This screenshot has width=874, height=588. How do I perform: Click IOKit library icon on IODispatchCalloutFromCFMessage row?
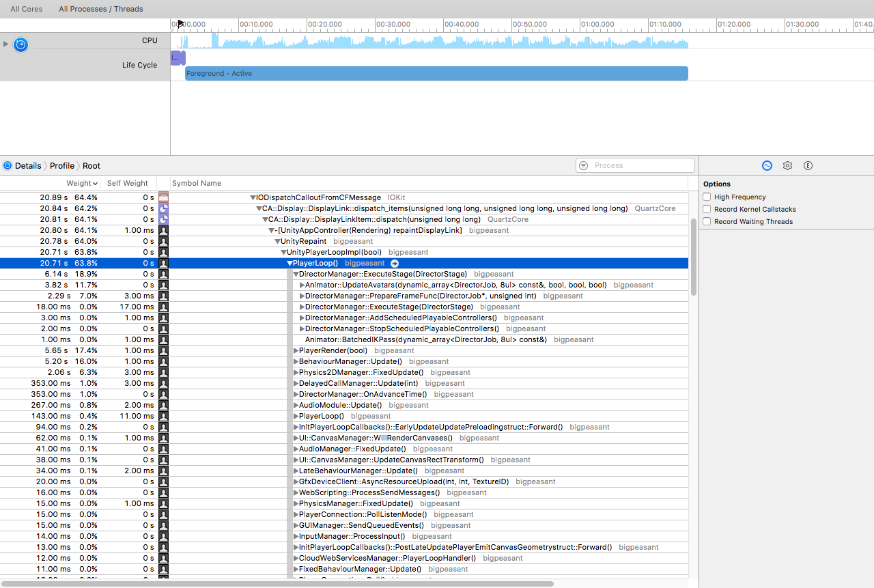click(x=163, y=197)
